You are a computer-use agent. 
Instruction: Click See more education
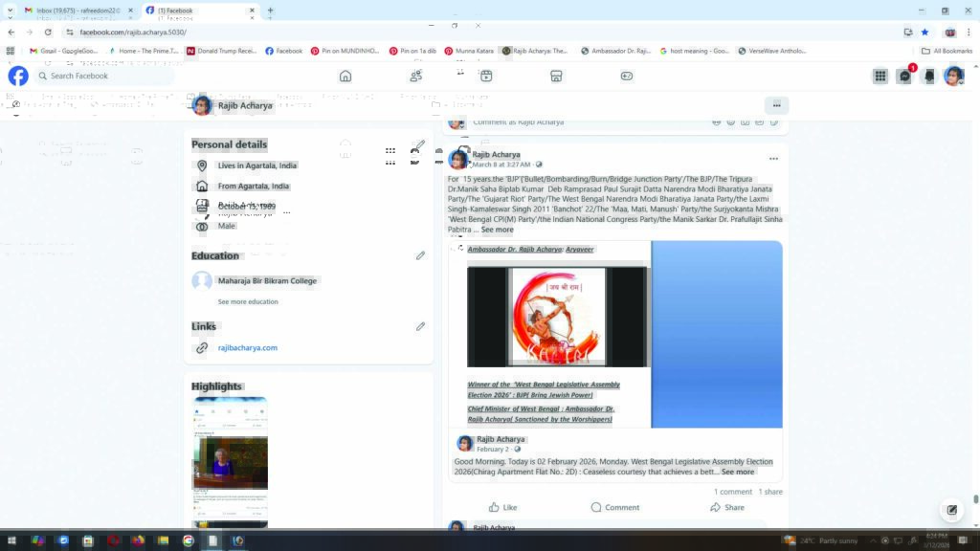pos(248,302)
